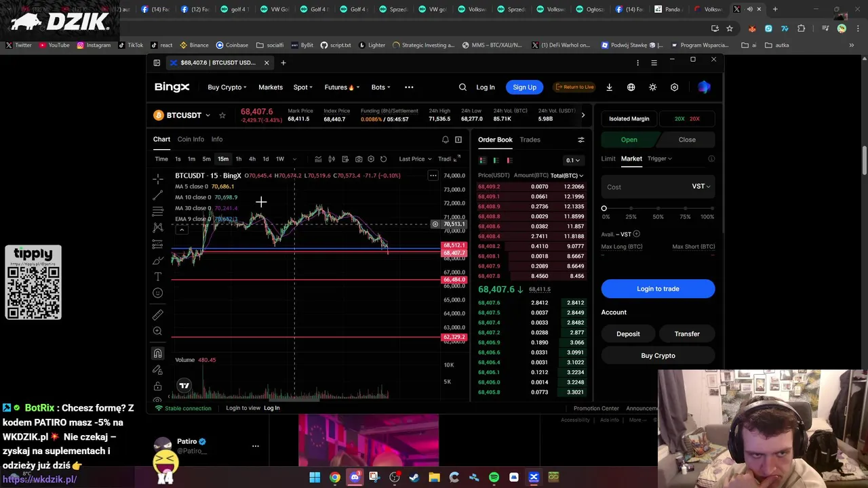Select the pattern drawing tool
This screenshot has height=488, width=868.
coord(157,228)
